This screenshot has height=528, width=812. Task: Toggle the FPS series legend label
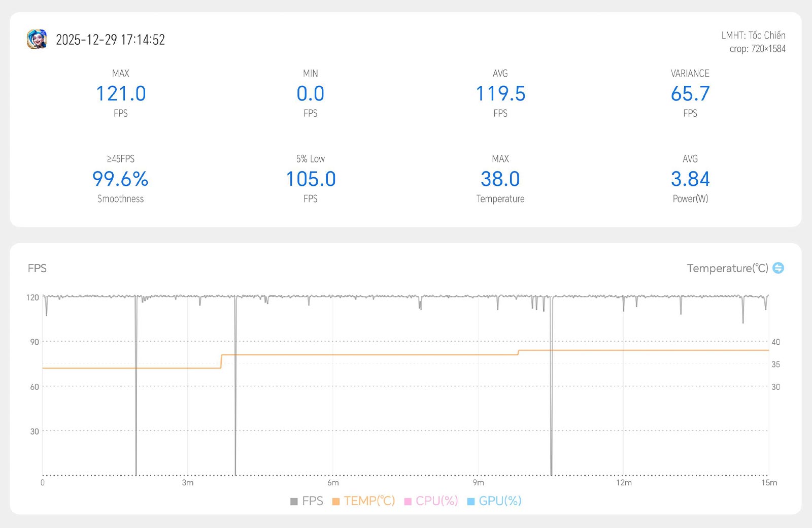click(312, 501)
